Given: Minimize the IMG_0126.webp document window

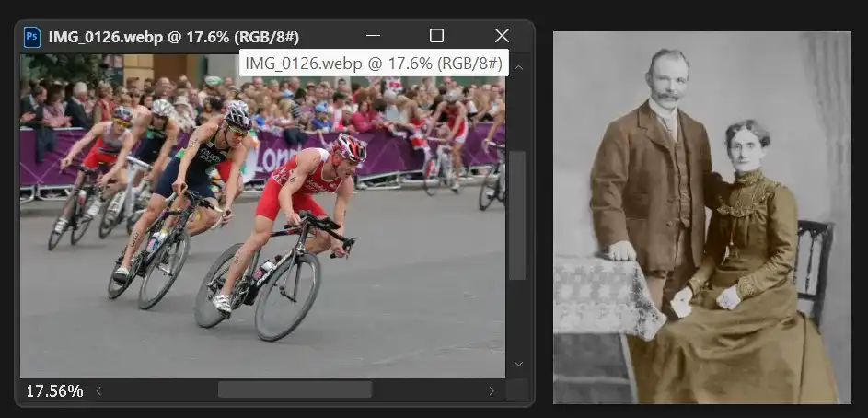Looking at the screenshot, I should point(373,36).
